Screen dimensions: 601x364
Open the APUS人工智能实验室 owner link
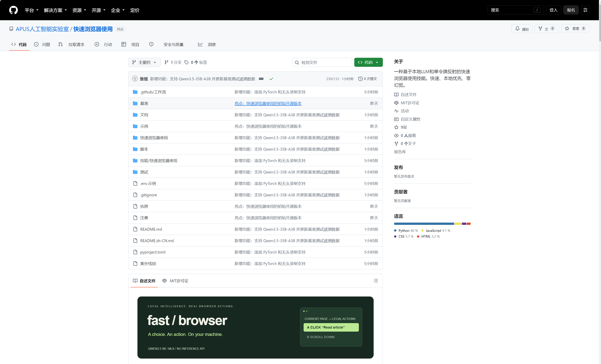click(42, 29)
